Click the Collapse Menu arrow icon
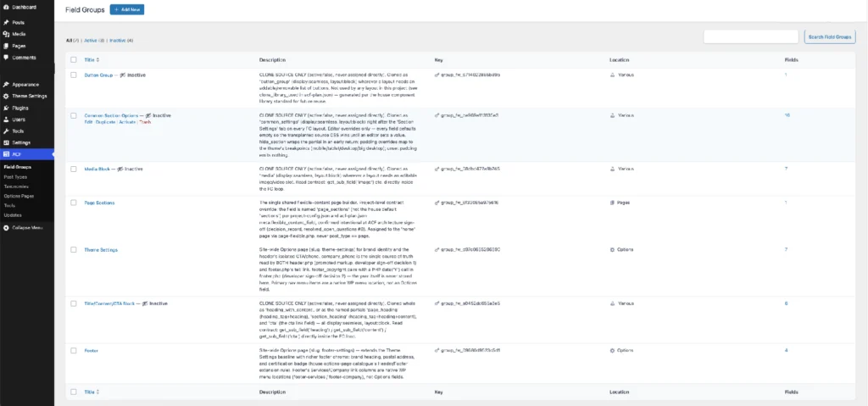 tap(6, 228)
